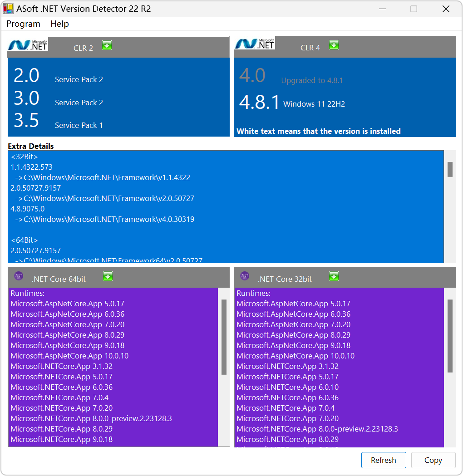This screenshot has height=476, width=463.
Task: Minimize the Version Detector window
Action: (383, 9)
